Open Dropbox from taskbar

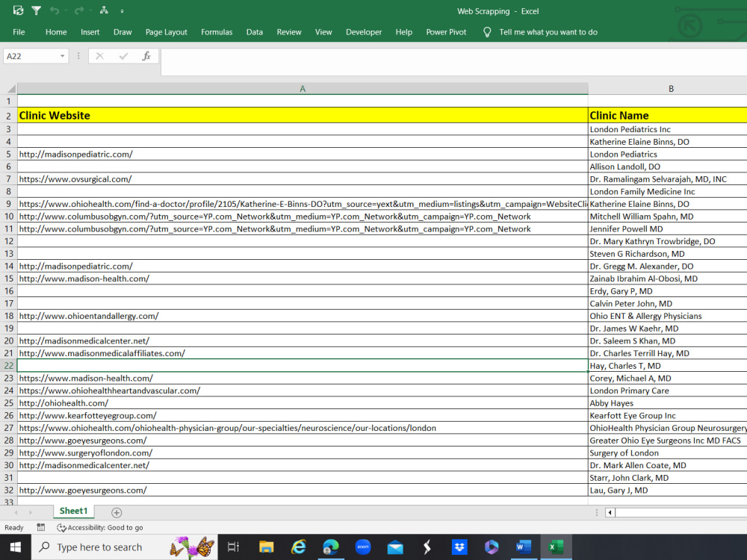[459, 547]
